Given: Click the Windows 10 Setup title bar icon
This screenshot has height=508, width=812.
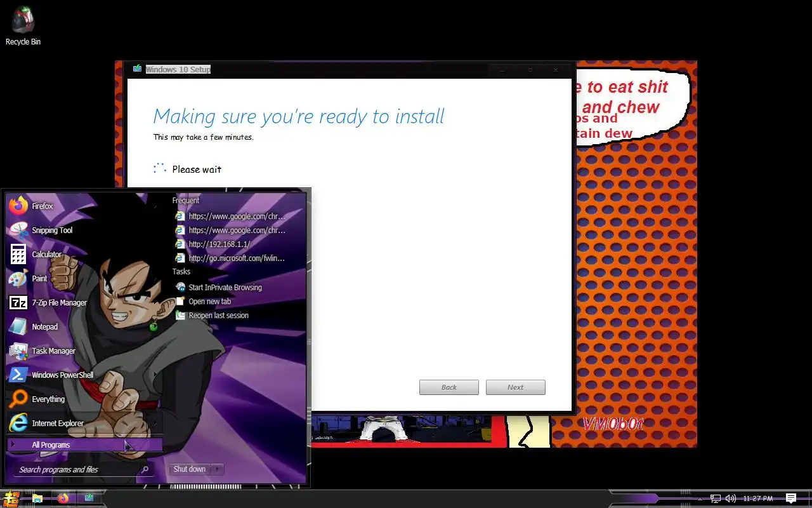Looking at the screenshot, I should pos(137,69).
